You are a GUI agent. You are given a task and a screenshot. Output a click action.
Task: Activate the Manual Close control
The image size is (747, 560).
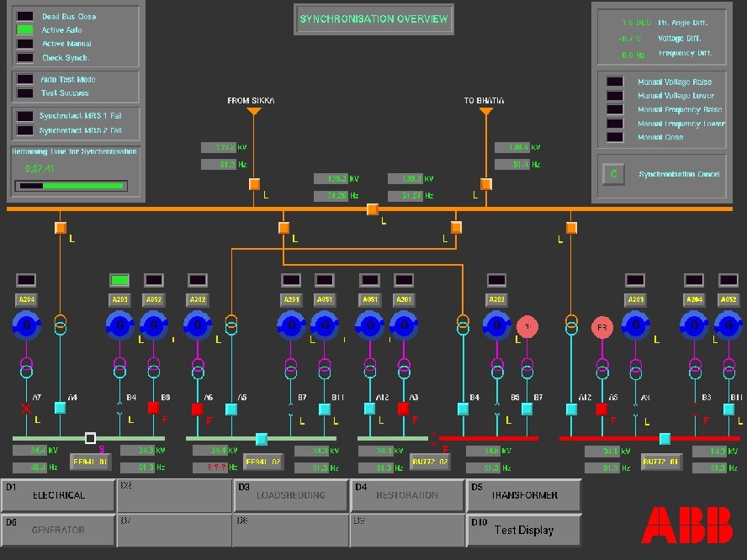pyautogui.click(x=615, y=136)
